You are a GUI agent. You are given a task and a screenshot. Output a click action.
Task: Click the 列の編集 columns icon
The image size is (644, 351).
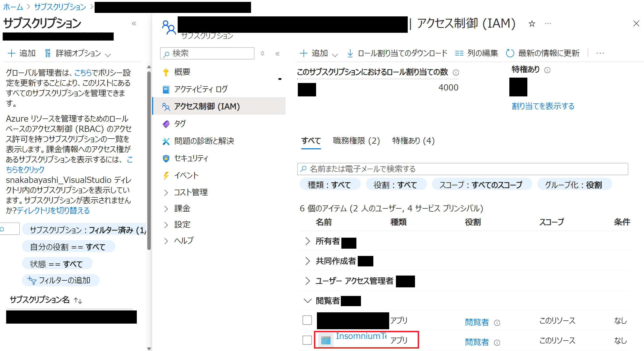point(459,53)
